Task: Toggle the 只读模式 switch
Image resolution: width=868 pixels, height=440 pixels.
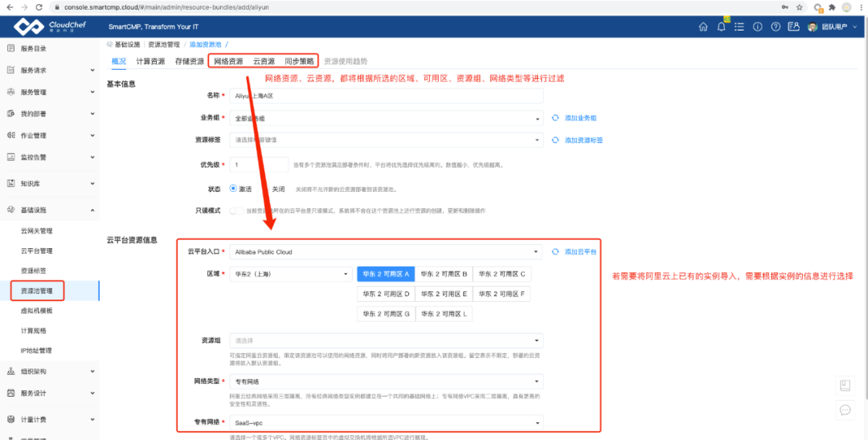Action: pyautogui.click(x=235, y=210)
